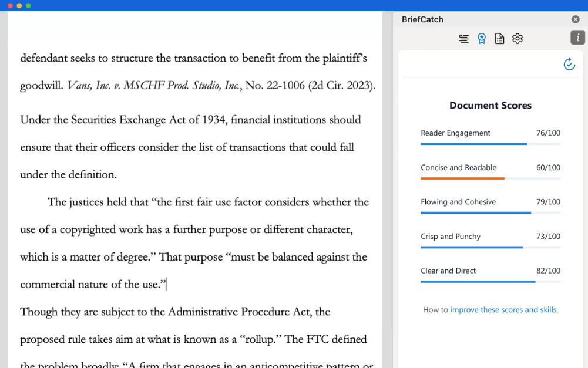The image size is (588, 368).
Task: Select the ribbon badge Scores icon
Action: click(x=481, y=38)
